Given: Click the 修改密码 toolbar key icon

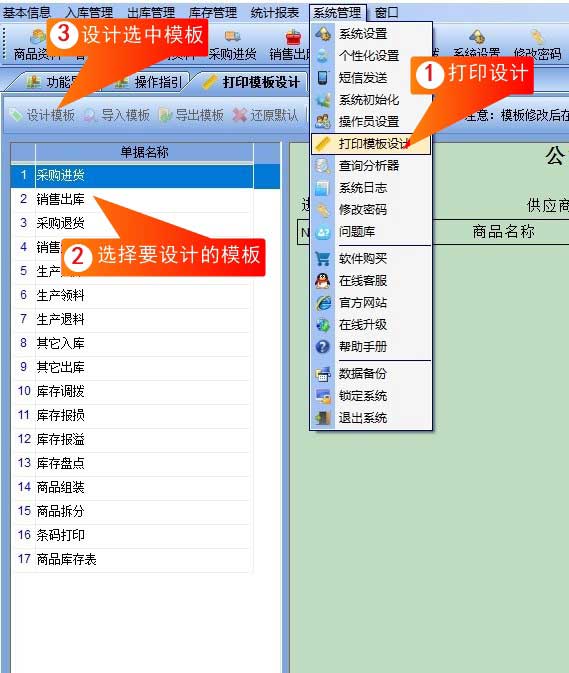Looking at the screenshot, I should pos(537,37).
